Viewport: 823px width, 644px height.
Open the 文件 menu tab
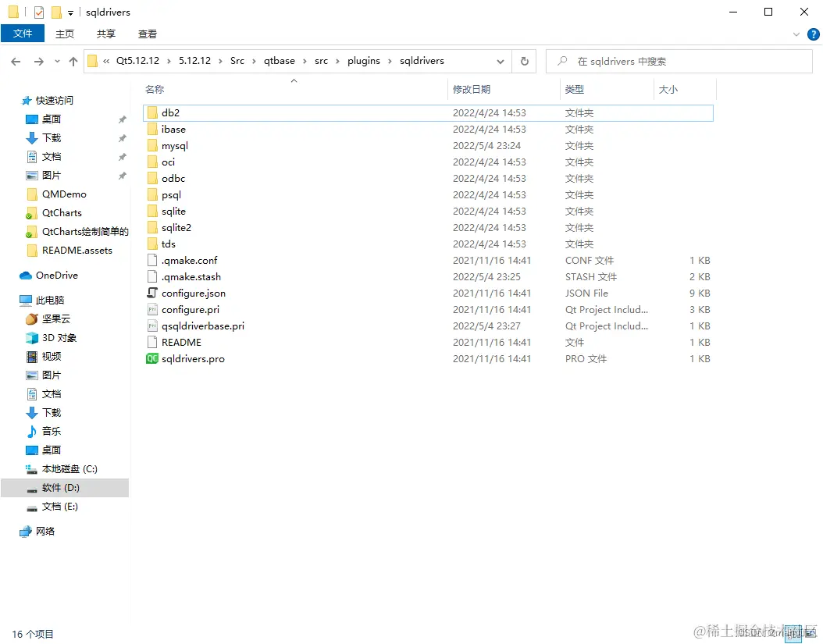(x=23, y=34)
